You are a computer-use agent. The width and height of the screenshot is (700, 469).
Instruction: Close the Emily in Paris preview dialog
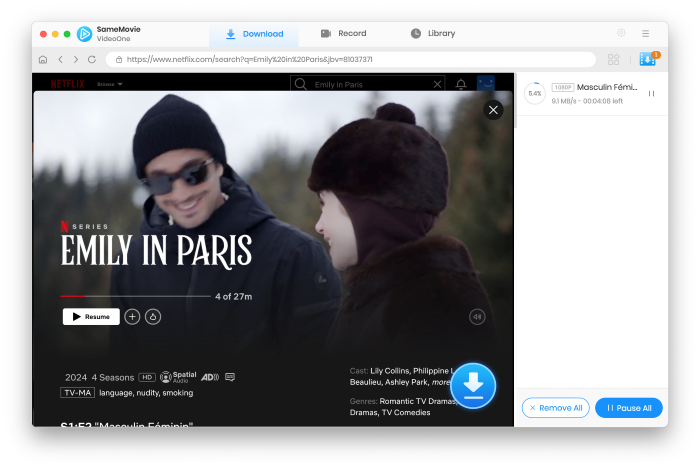pyautogui.click(x=493, y=110)
